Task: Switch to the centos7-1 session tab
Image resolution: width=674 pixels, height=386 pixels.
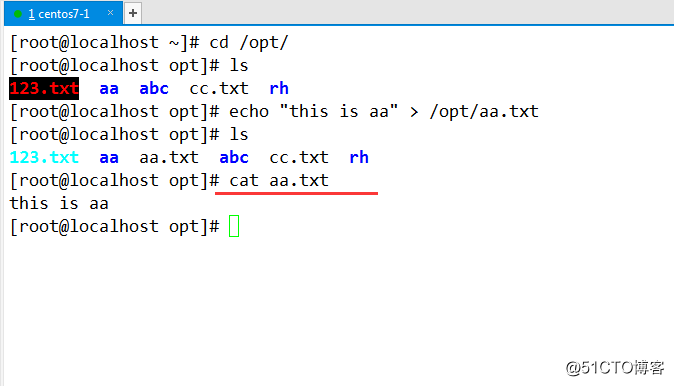Action: (63, 13)
